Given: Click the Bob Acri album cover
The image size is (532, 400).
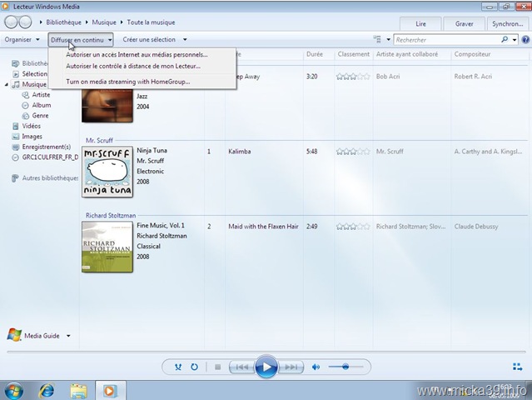Looking at the screenshot, I should 107,106.
